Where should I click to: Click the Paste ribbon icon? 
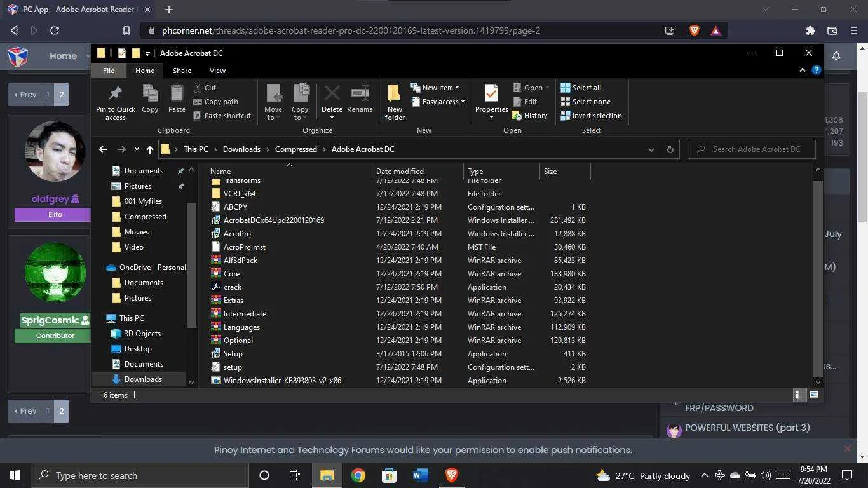177,99
